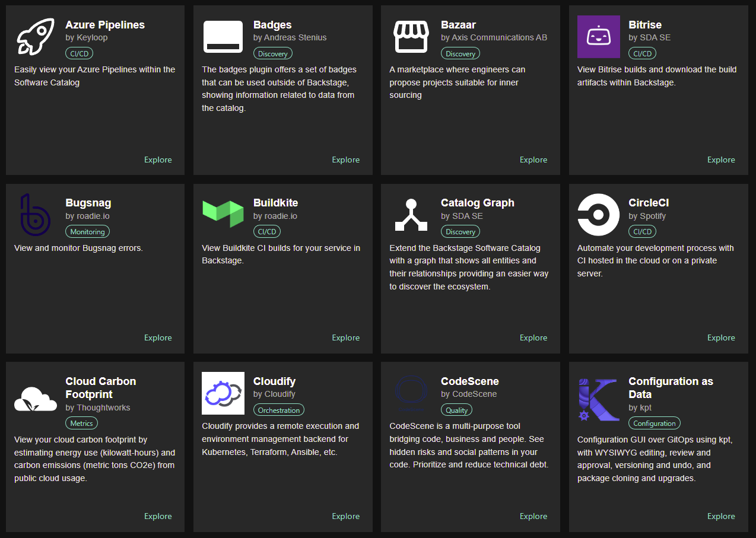
Task: Explore the CodeScene plugin
Action: pyautogui.click(x=533, y=516)
